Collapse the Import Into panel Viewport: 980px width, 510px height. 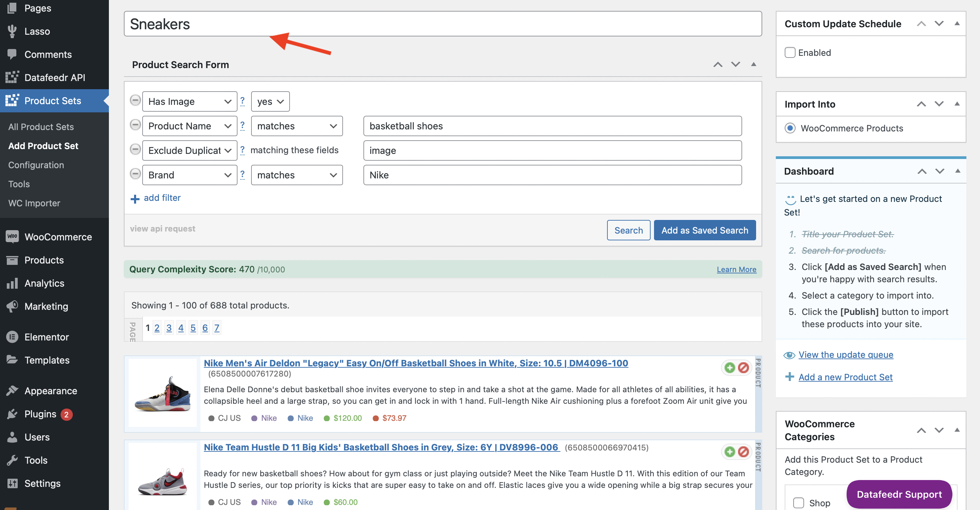[x=957, y=104]
